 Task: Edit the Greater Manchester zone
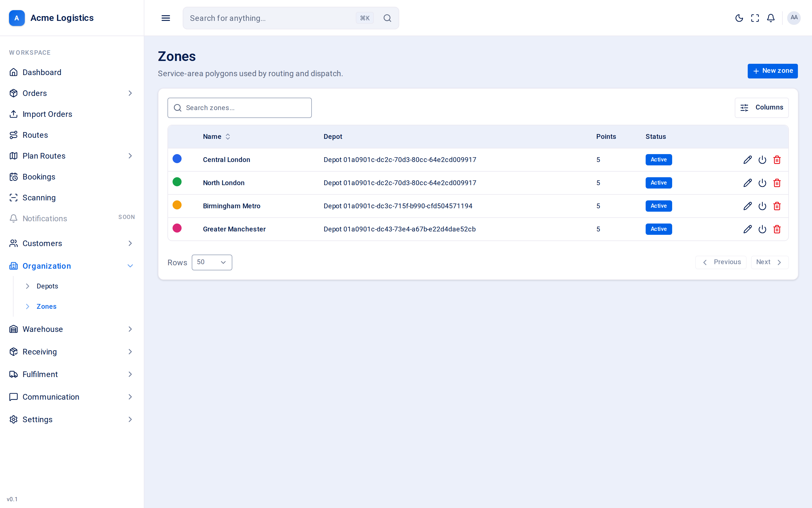pos(747,229)
